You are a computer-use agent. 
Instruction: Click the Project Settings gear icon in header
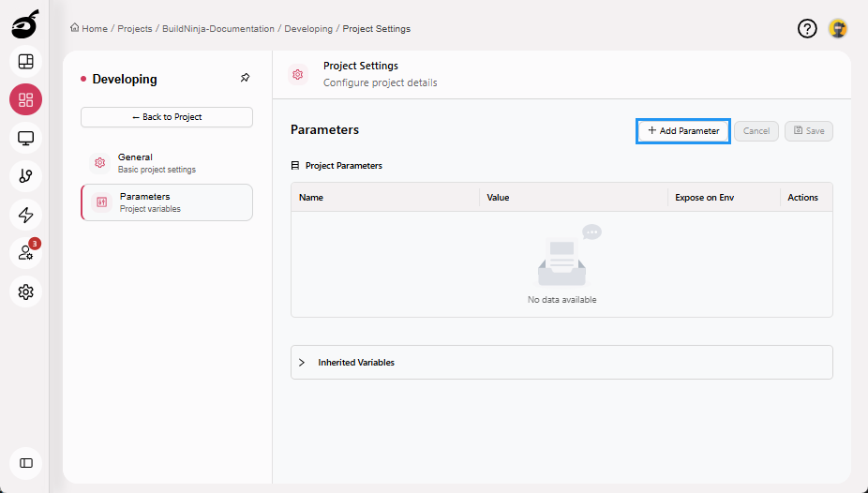(298, 74)
